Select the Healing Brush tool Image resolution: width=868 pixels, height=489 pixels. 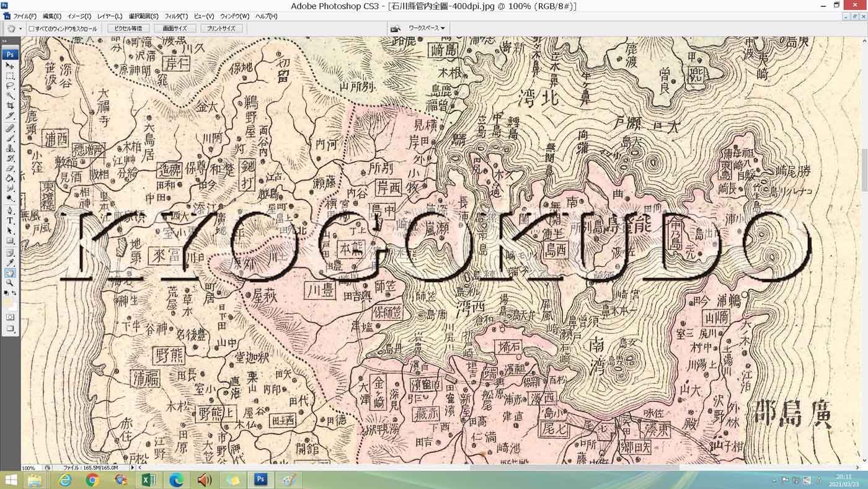10,128
